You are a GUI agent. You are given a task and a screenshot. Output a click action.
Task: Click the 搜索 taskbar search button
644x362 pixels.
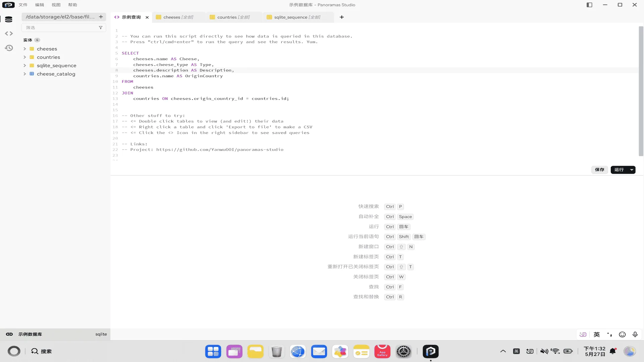pyautogui.click(x=42, y=351)
